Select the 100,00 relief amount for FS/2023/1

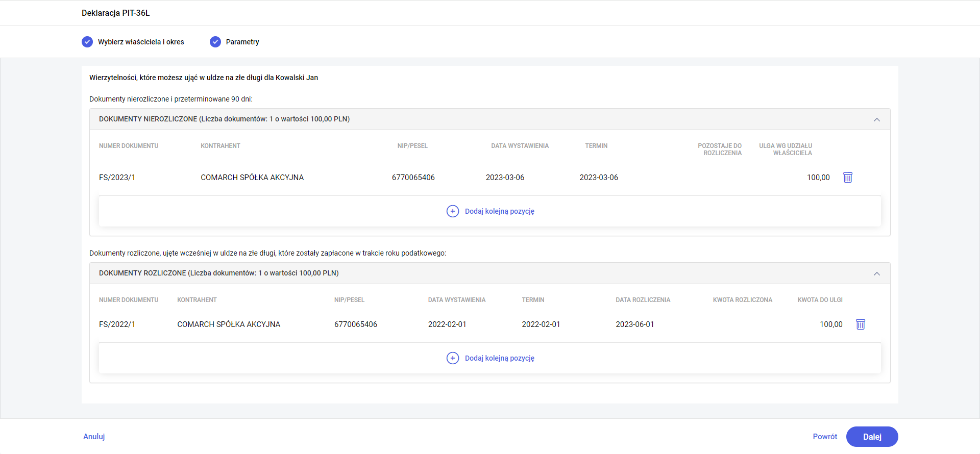click(818, 178)
